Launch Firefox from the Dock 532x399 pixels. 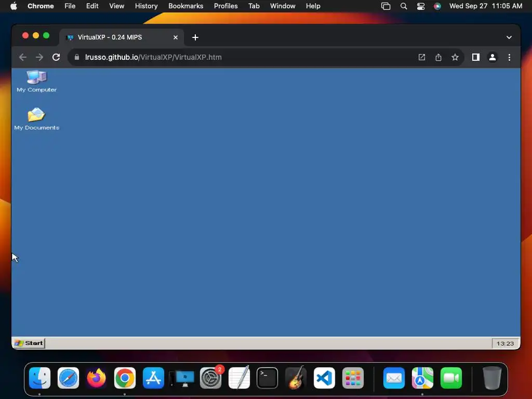coord(96,378)
